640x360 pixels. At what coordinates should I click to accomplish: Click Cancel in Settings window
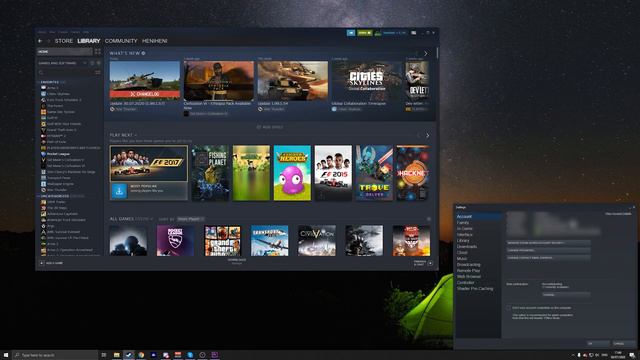(623, 343)
